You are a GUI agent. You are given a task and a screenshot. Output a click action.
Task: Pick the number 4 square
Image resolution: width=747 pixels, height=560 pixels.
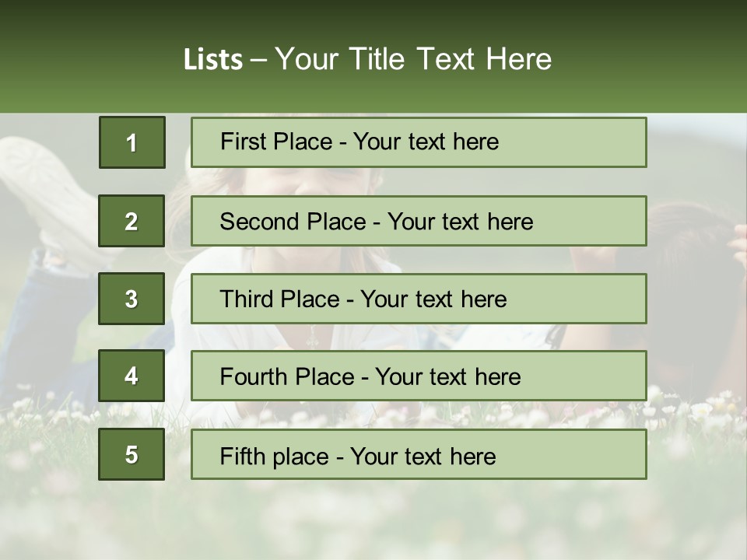coord(132,376)
